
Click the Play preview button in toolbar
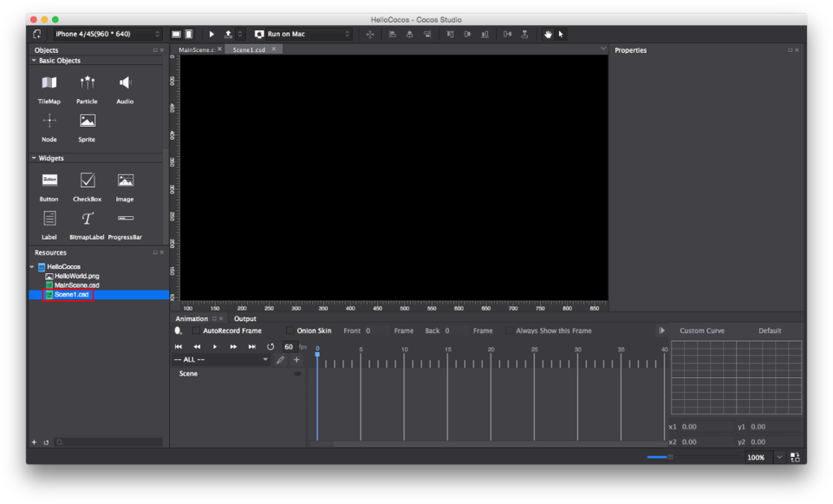click(212, 34)
